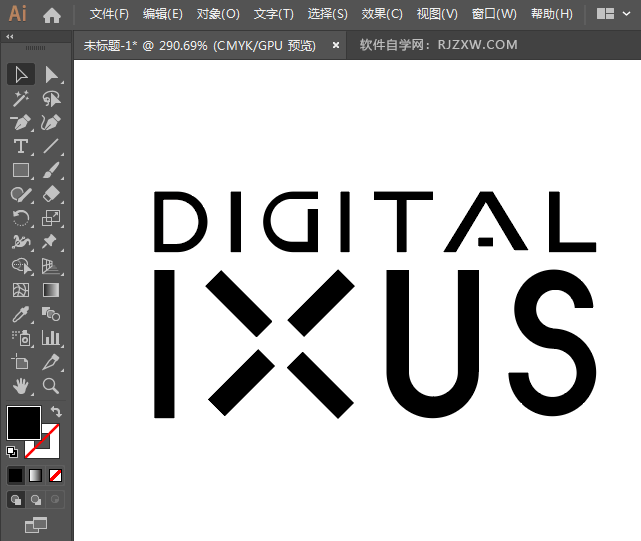641x541 pixels.
Task: Choose the Scale tool
Action: click(52, 218)
